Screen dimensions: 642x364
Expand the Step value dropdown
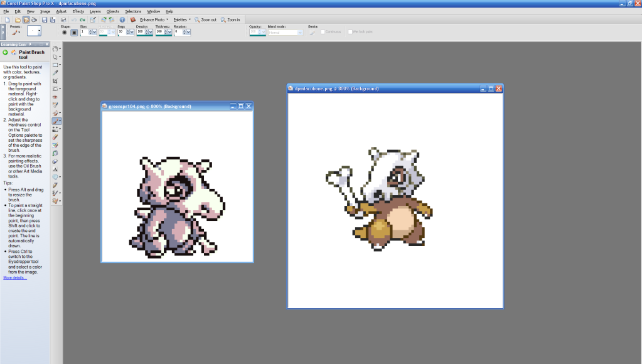coord(131,32)
